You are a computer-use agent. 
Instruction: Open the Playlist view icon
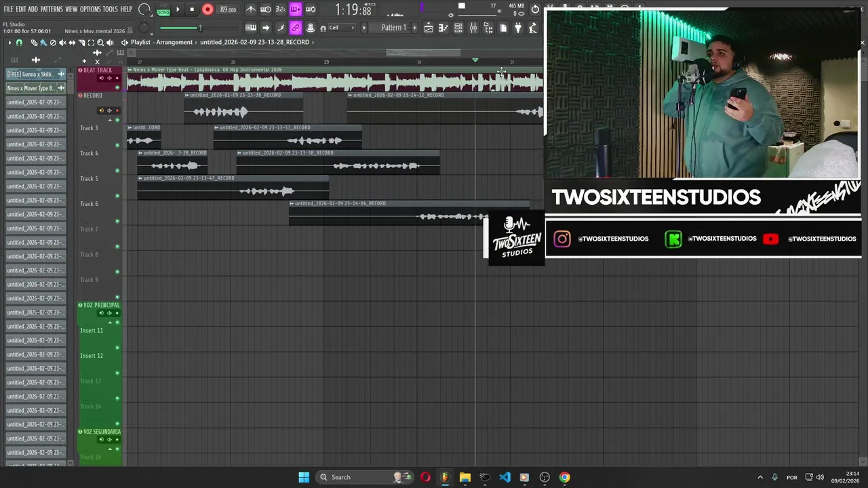pyautogui.click(x=428, y=28)
